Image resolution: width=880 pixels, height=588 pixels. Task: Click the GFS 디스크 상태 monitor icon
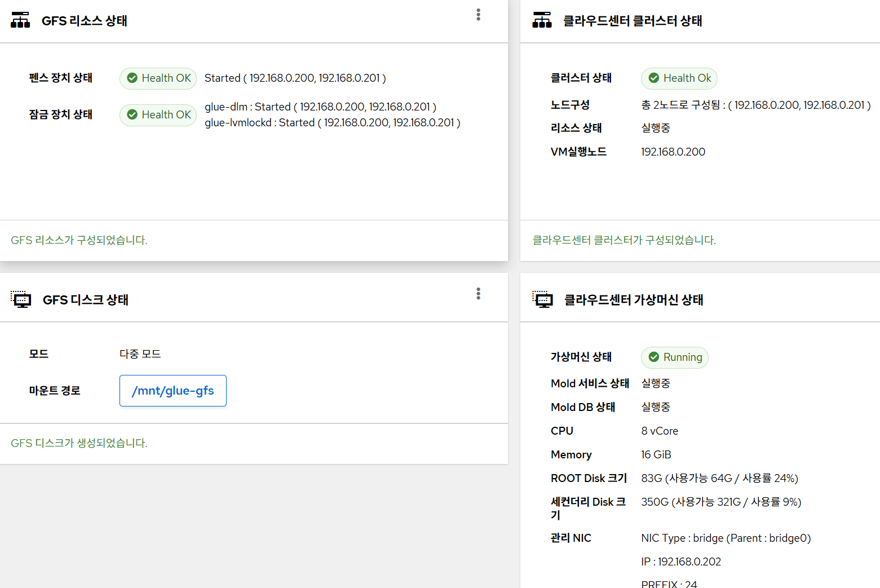21,299
